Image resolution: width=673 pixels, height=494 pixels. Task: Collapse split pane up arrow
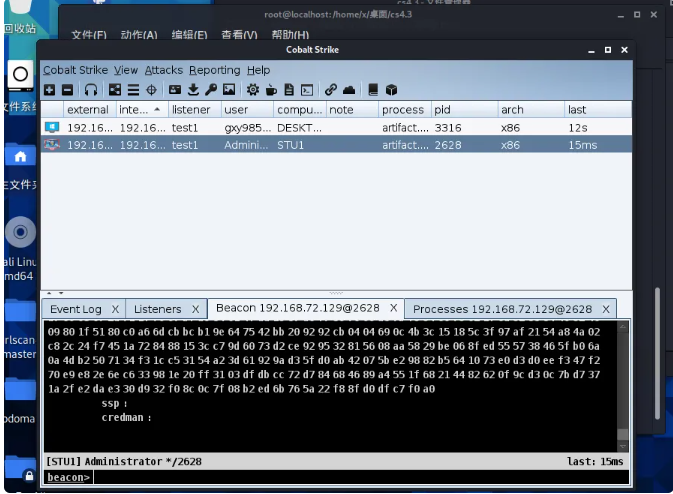(49, 293)
